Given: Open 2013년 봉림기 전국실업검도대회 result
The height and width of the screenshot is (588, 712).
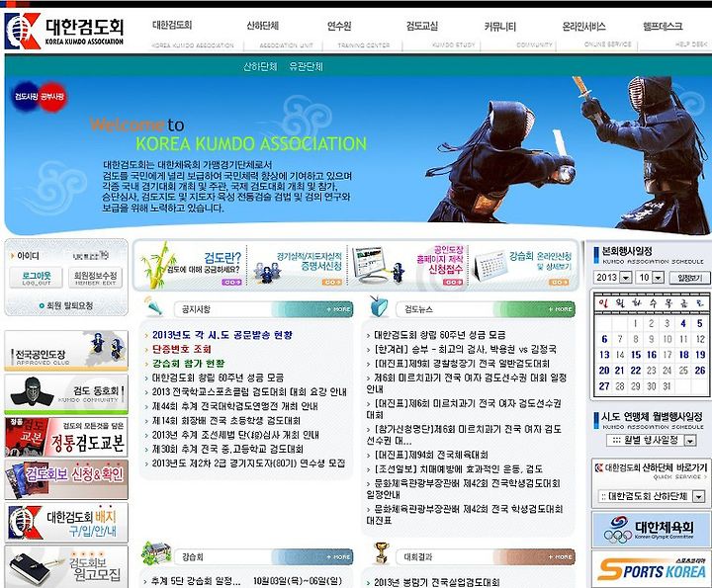Looking at the screenshot, I should click(x=437, y=582).
